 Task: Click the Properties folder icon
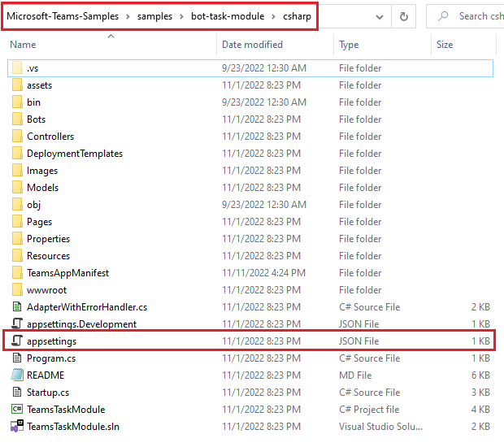(x=17, y=238)
